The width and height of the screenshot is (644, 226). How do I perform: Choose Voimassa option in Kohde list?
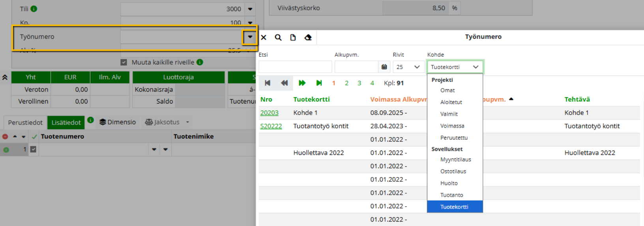coord(452,126)
